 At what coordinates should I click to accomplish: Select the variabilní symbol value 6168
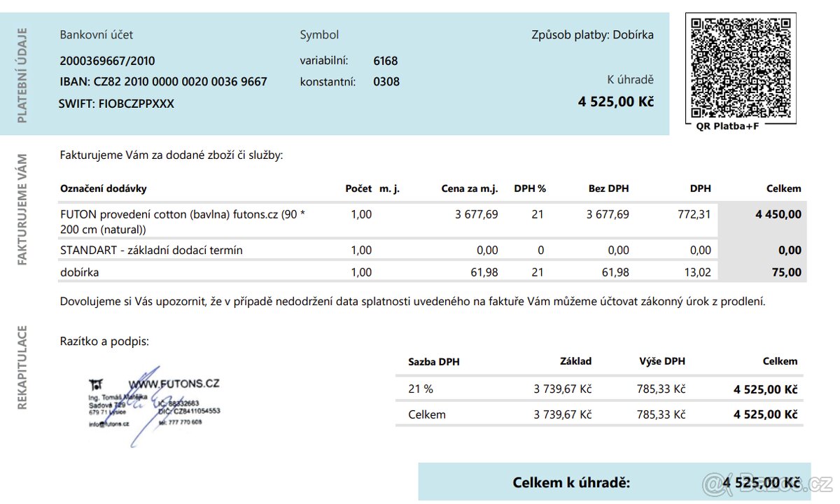(x=385, y=61)
